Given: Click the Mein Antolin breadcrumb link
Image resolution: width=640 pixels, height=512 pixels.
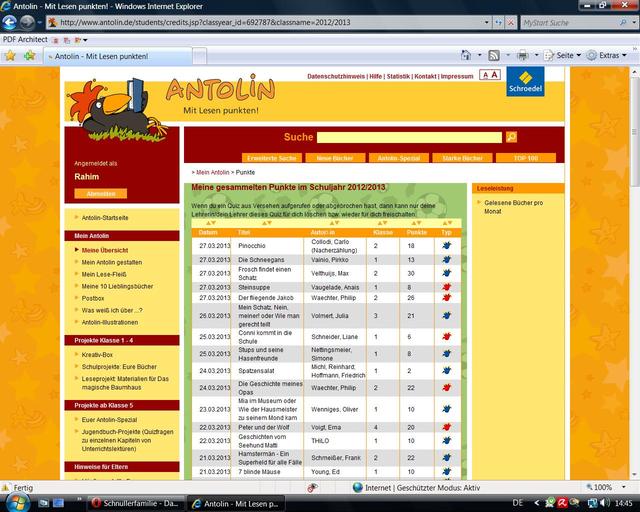Looking at the screenshot, I should pyautogui.click(x=213, y=172).
